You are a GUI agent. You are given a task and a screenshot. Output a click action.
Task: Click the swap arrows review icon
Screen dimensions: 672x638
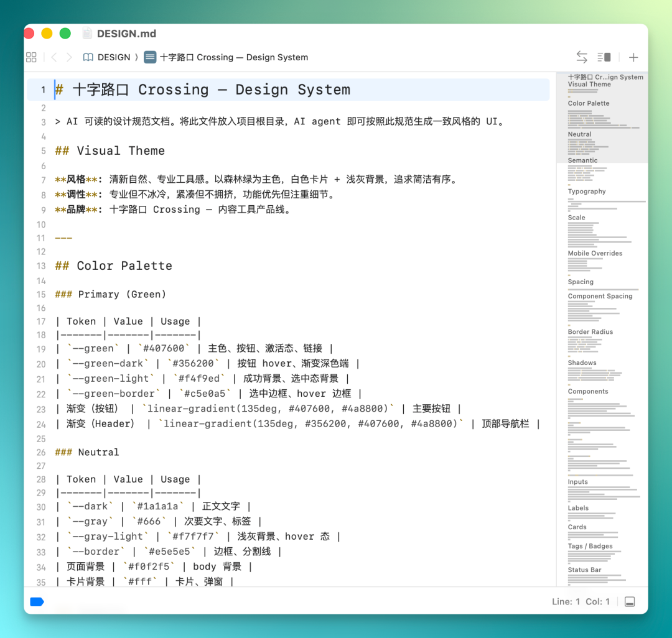pyautogui.click(x=582, y=57)
